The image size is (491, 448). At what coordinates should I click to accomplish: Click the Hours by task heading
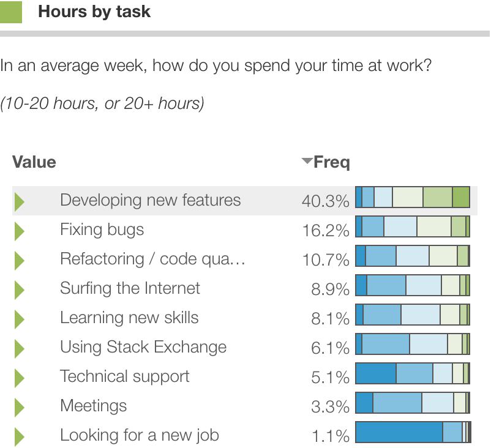click(x=94, y=12)
